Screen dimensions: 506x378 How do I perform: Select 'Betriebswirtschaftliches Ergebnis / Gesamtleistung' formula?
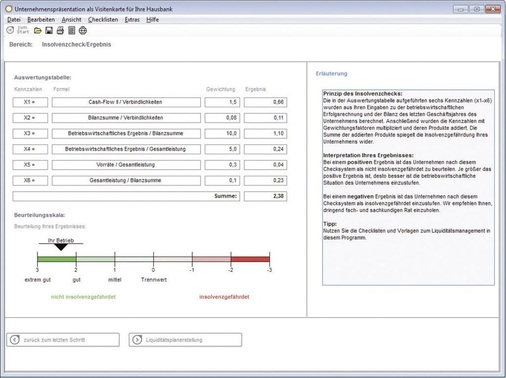click(126, 149)
